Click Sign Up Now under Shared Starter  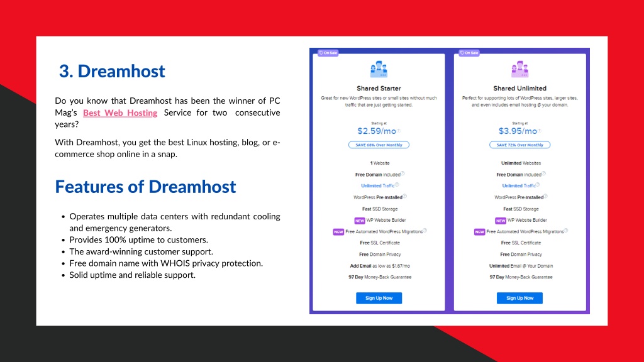point(379,298)
